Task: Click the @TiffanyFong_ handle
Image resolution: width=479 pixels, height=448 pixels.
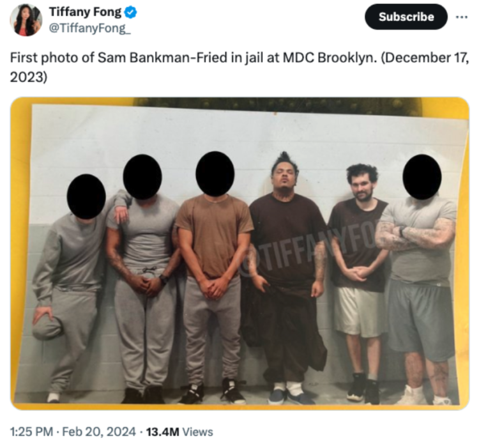Action: pos(90,28)
